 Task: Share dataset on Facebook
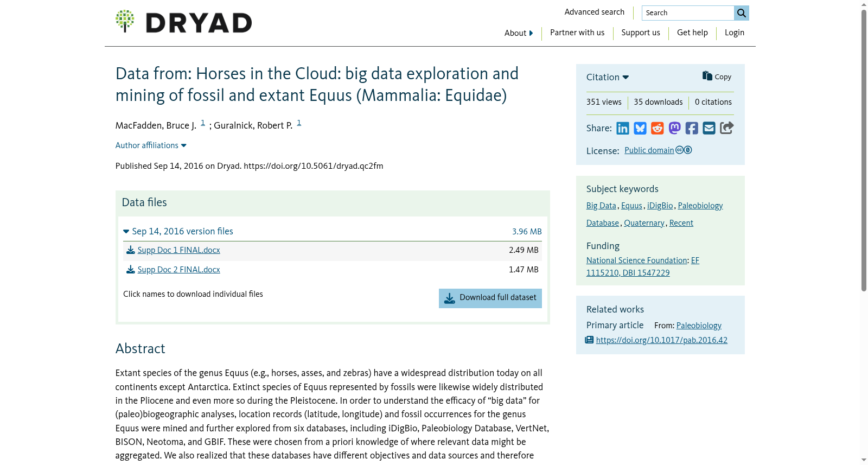click(x=692, y=128)
